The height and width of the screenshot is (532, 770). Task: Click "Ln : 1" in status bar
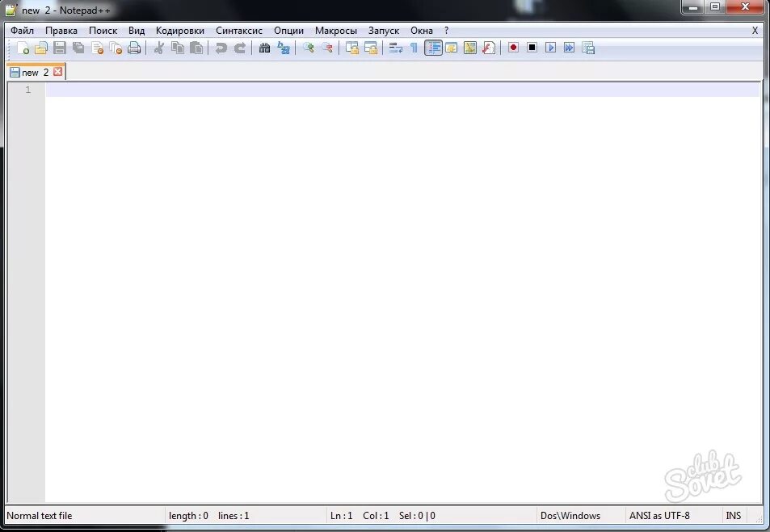[341, 516]
